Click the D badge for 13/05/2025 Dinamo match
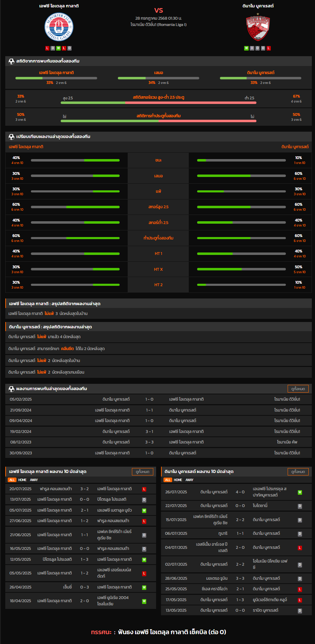Image resolution: width=315 pixels, height=644 pixels. [x=300, y=611]
